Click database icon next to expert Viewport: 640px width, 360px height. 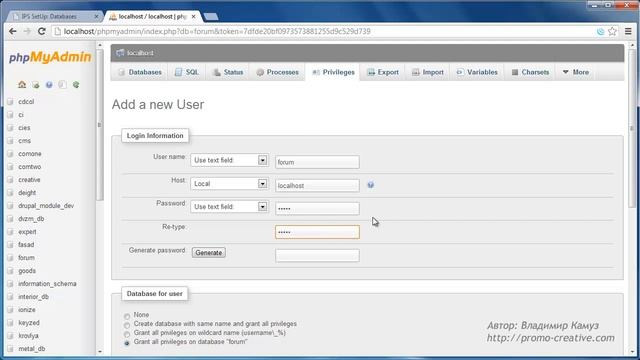click(11, 232)
